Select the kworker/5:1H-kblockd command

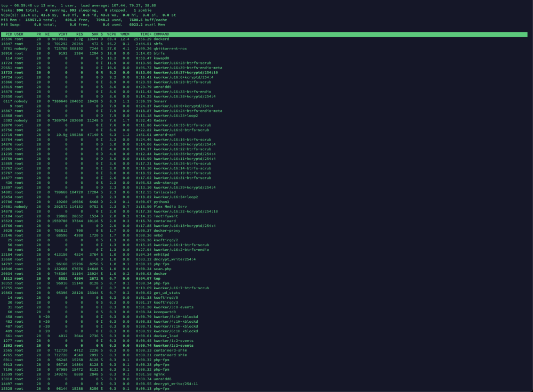pyautogui.click(x=176, y=316)
